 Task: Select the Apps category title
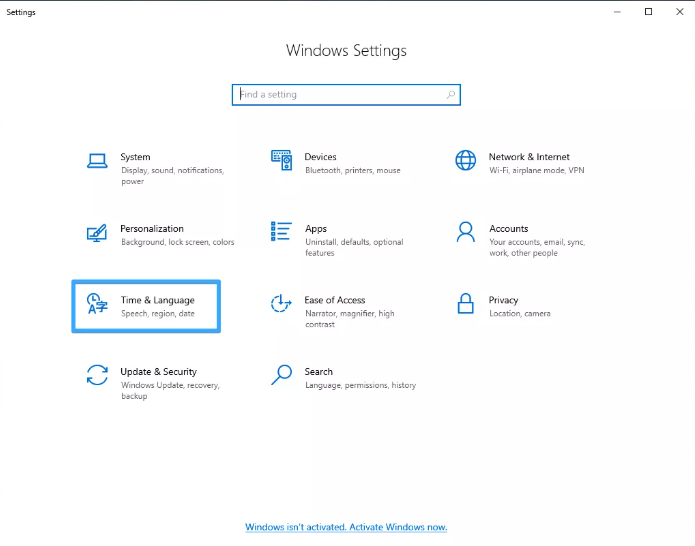pos(316,229)
